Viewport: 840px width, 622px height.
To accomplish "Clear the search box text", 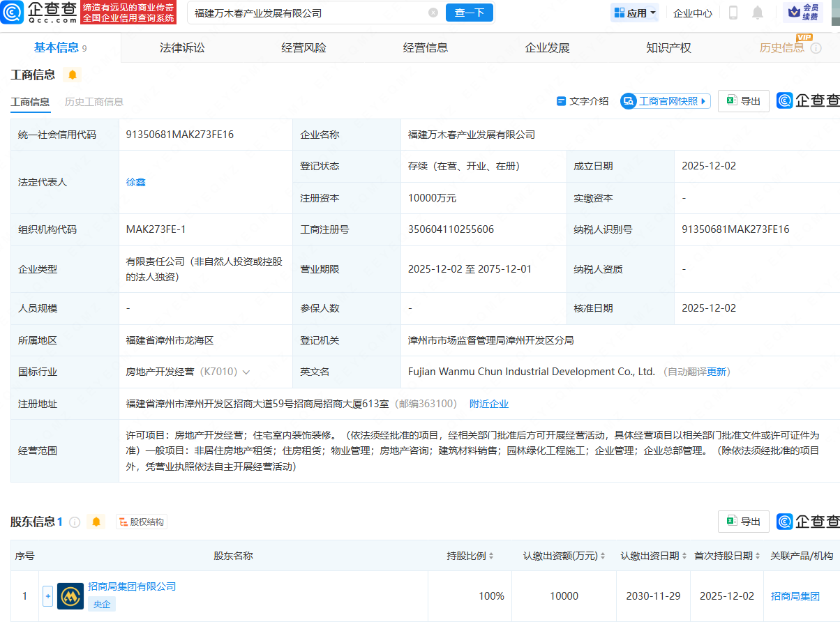I will click(433, 13).
